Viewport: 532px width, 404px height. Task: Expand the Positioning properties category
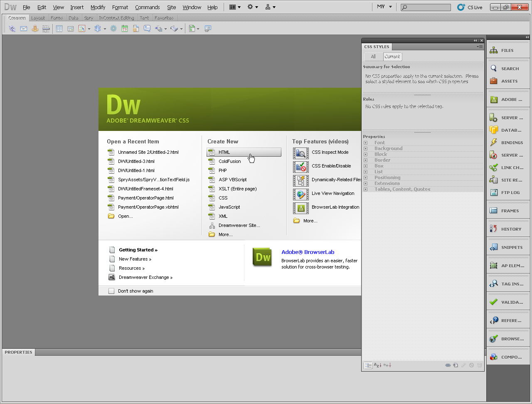tap(366, 177)
